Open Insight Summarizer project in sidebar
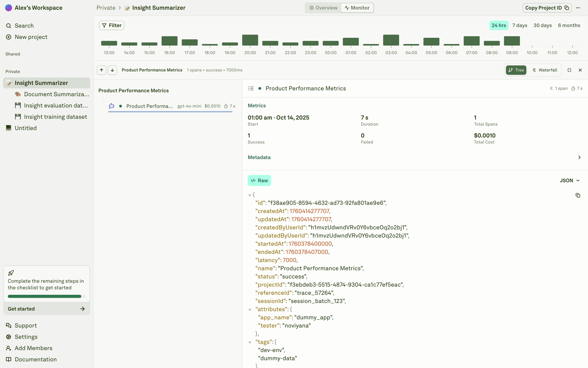This screenshot has width=588, height=368. 47,83
